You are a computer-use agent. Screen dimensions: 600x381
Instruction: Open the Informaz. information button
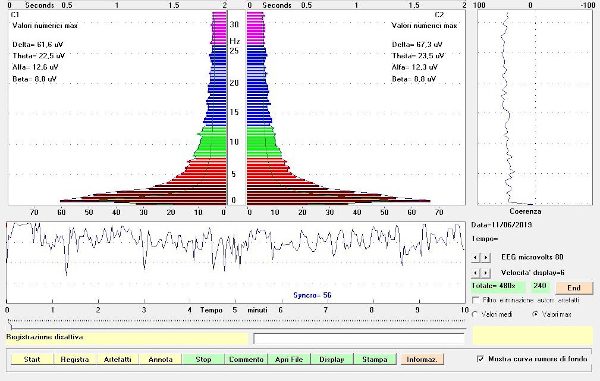422,359
